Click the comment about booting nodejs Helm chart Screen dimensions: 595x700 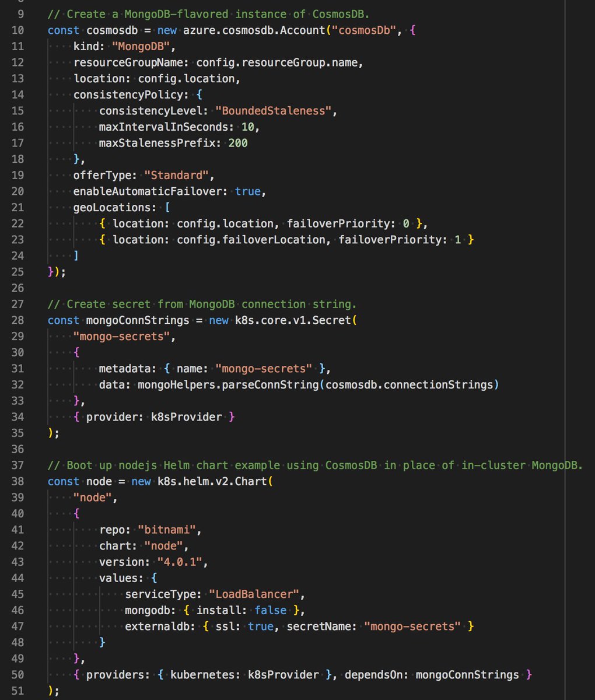coord(316,466)
